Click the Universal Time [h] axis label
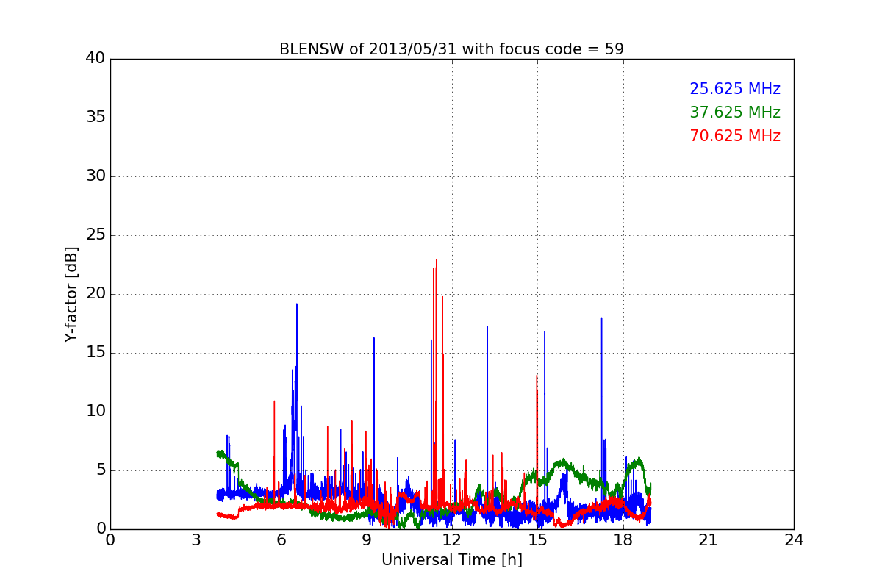 tap(451, 560)
